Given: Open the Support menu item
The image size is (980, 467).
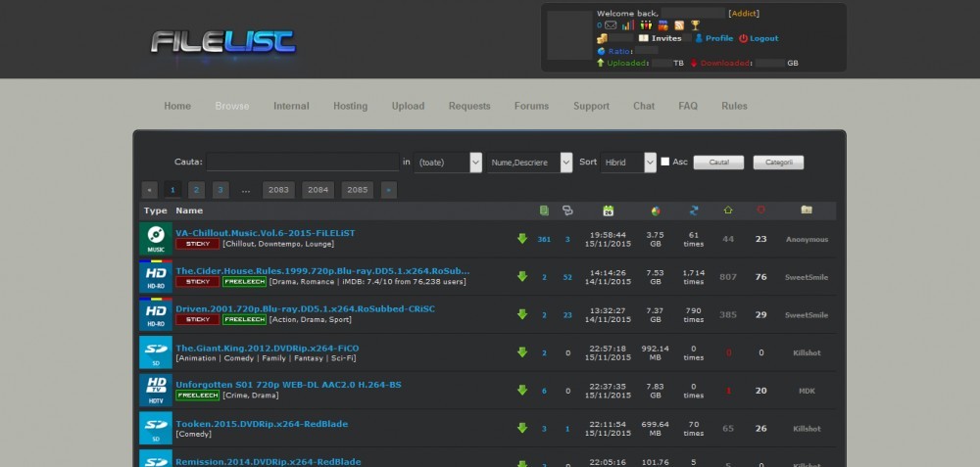Looking at the screenshot, I should pyautogui.click(x=591, y=106).
